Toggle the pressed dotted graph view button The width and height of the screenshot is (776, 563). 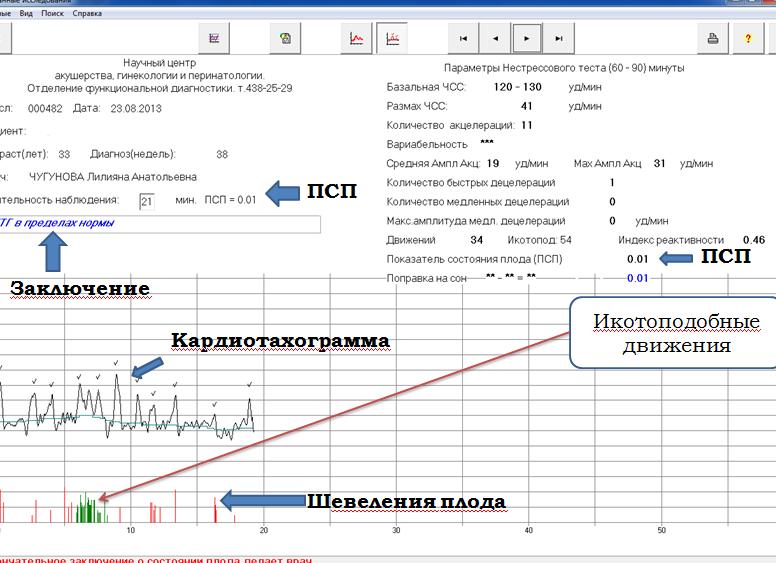[x=392, y=39]
